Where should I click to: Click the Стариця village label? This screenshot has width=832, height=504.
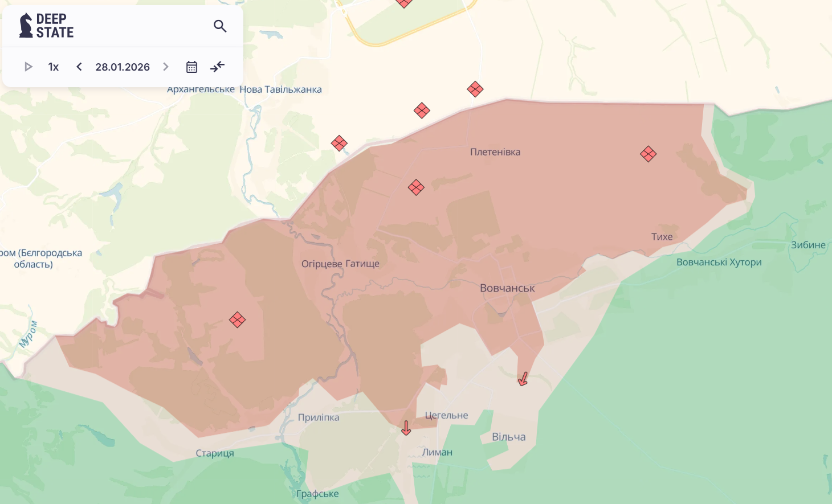(215, 453)
